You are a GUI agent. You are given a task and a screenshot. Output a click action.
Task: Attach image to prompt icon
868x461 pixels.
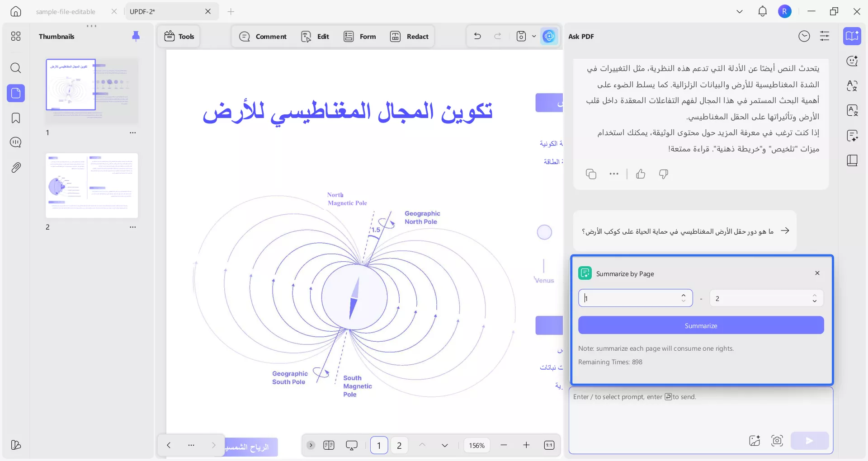click(x=755, y=441)
